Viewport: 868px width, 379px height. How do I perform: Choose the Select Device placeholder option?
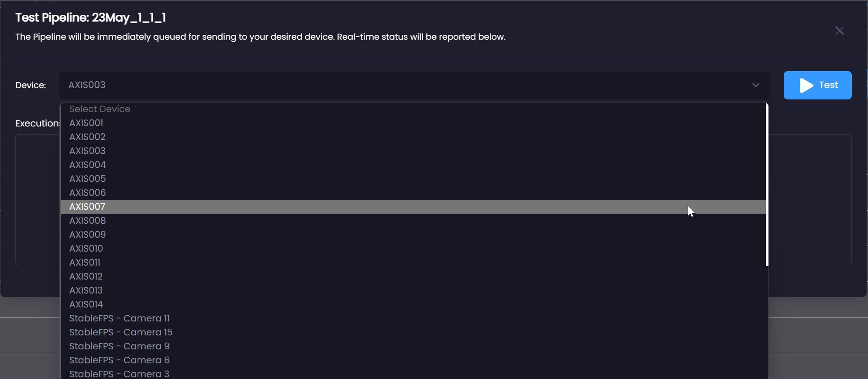pos(413,109)
